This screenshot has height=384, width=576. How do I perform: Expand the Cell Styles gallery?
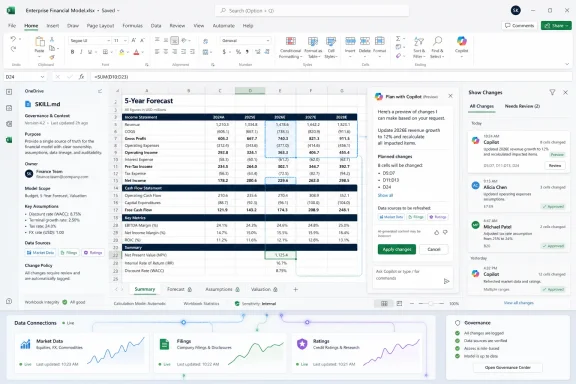pos(331,47)
